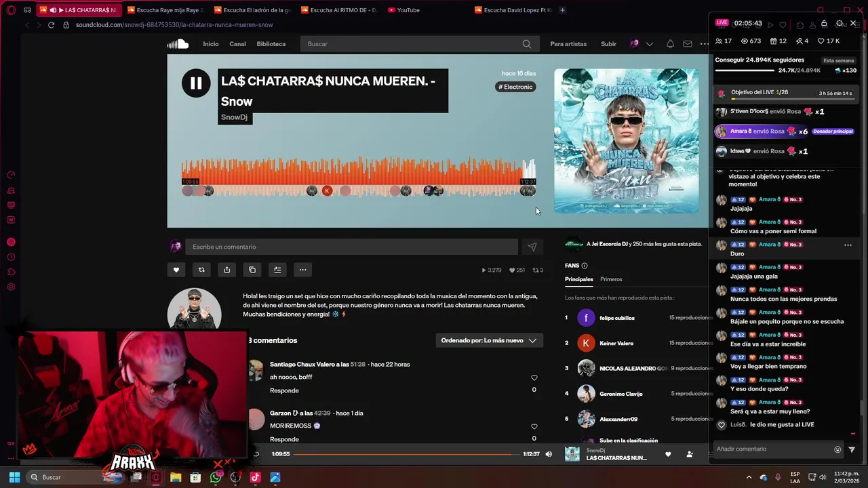Image resolution: width=868 pixels, height=488 pixels.
Task: Click the SoundCloud logo
Action: (x=178, y=44)
